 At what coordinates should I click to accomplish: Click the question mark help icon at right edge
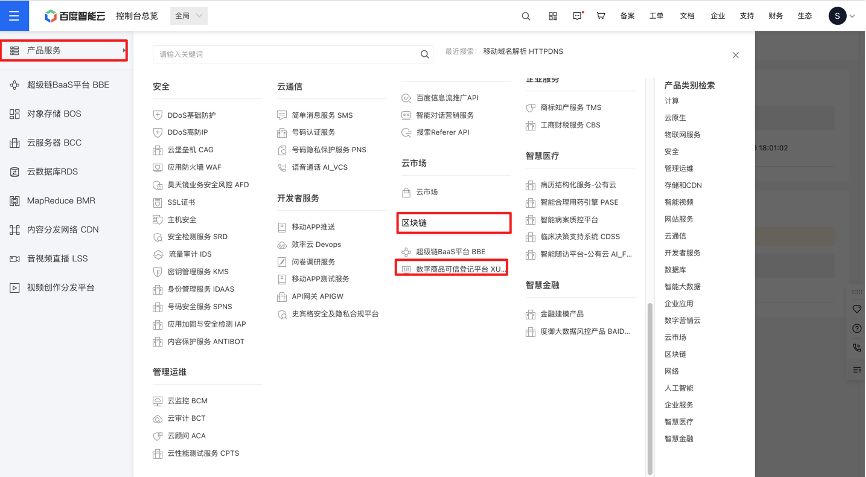(857, 328)
